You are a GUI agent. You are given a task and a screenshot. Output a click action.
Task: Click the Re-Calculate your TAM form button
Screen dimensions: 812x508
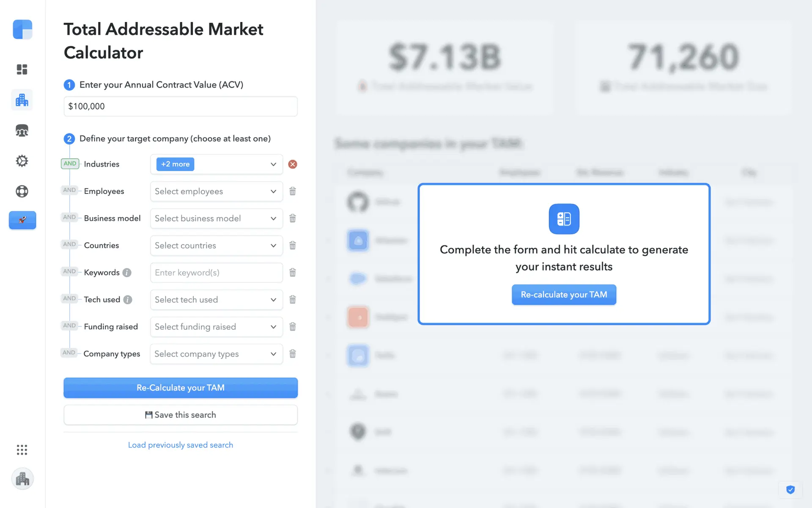point(181,388)
